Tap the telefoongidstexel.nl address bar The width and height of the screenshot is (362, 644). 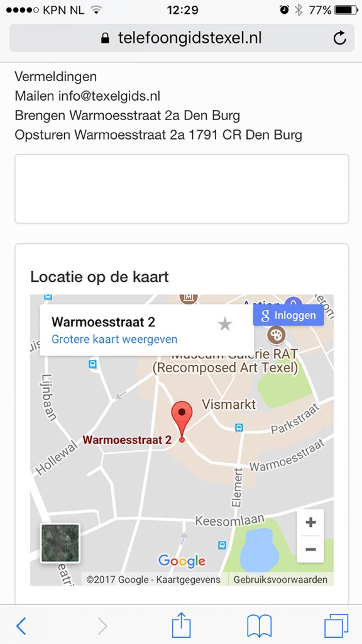[182, 38]
